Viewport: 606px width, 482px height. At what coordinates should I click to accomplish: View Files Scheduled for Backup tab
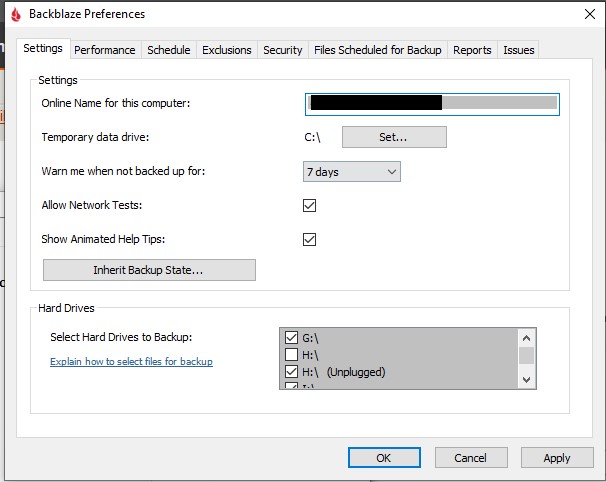[x=378, y=50]
